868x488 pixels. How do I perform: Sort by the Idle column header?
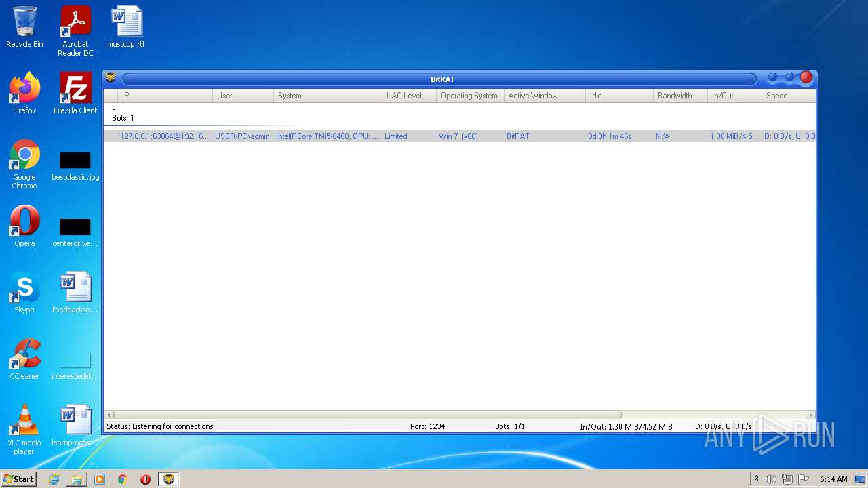(x=619, y=96)
